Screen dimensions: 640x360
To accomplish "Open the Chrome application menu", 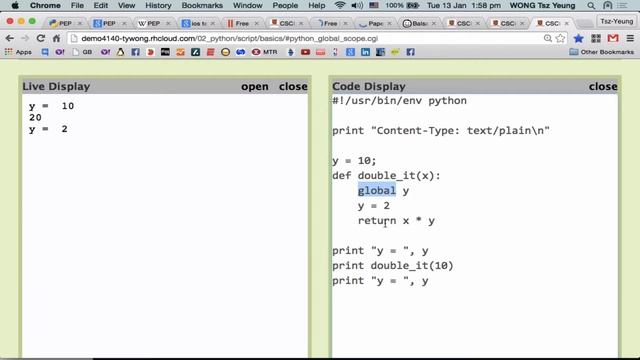I will [45, 6].
